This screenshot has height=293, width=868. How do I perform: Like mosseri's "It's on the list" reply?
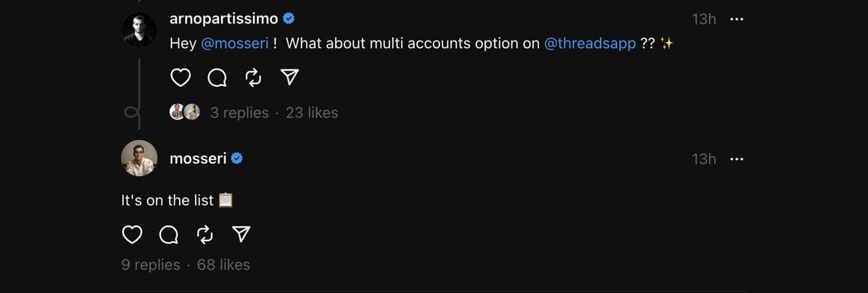[132, 234]
